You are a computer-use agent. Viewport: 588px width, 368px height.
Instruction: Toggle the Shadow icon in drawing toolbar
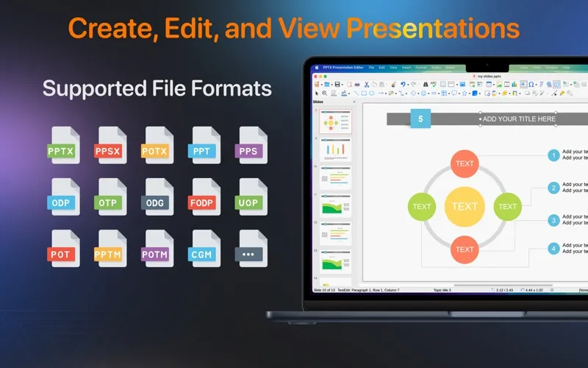(527, 93)
